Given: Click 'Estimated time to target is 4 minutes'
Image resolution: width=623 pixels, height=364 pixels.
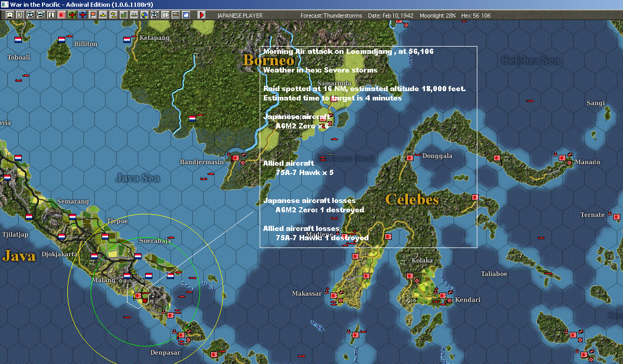Looking at the screenshot, I should point(332,98).
